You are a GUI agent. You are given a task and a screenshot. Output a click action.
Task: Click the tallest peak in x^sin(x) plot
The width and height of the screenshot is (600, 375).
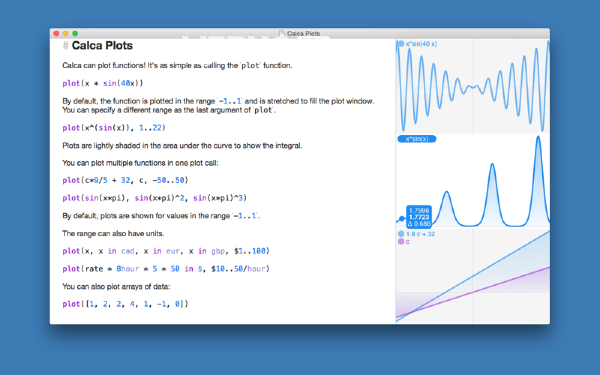coord(538,138)
